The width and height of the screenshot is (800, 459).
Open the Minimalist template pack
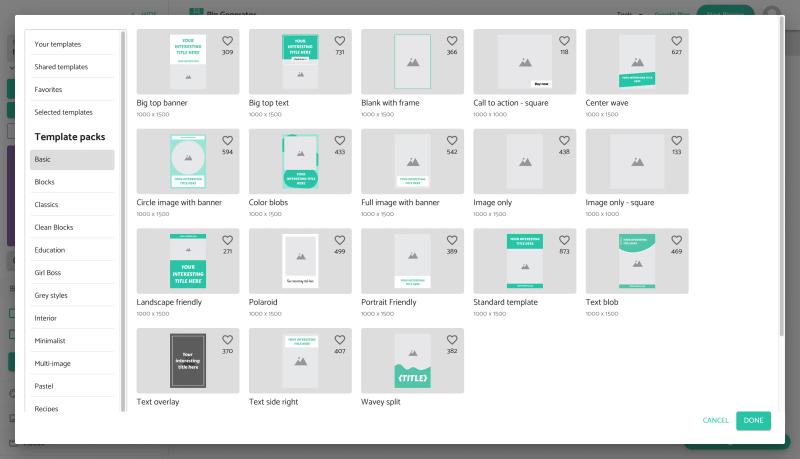pyautogui.click(x=72, y=341)
